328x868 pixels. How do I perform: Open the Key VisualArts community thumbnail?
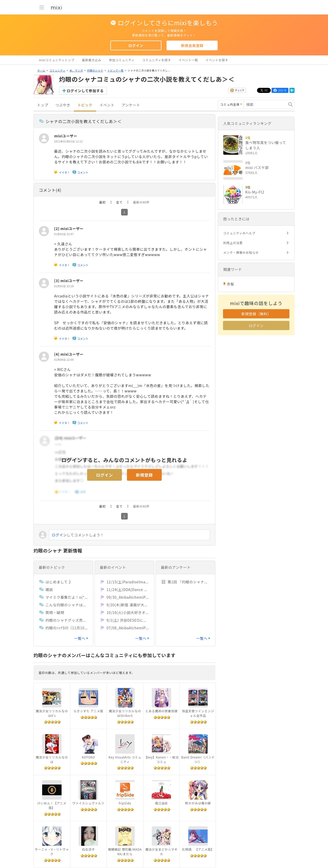[x=125, y=744]
